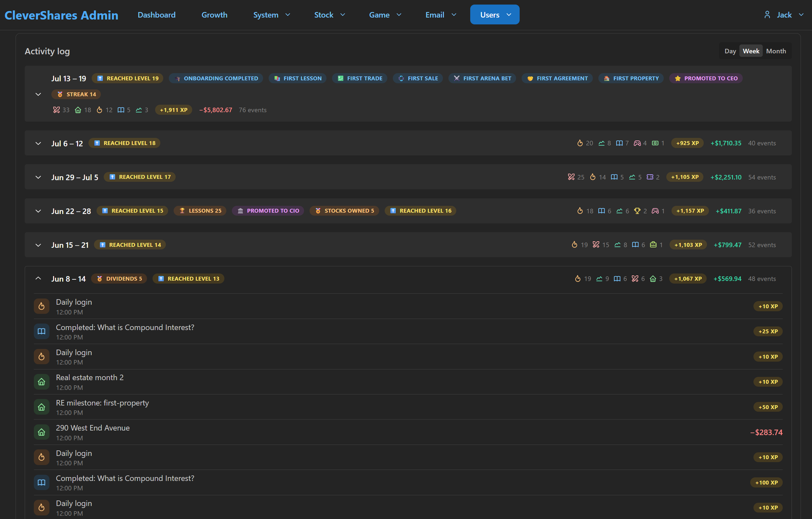This screenshot has width=812, height=519.
Task: Click the Streak 14 badge
Action: (76, 94)
